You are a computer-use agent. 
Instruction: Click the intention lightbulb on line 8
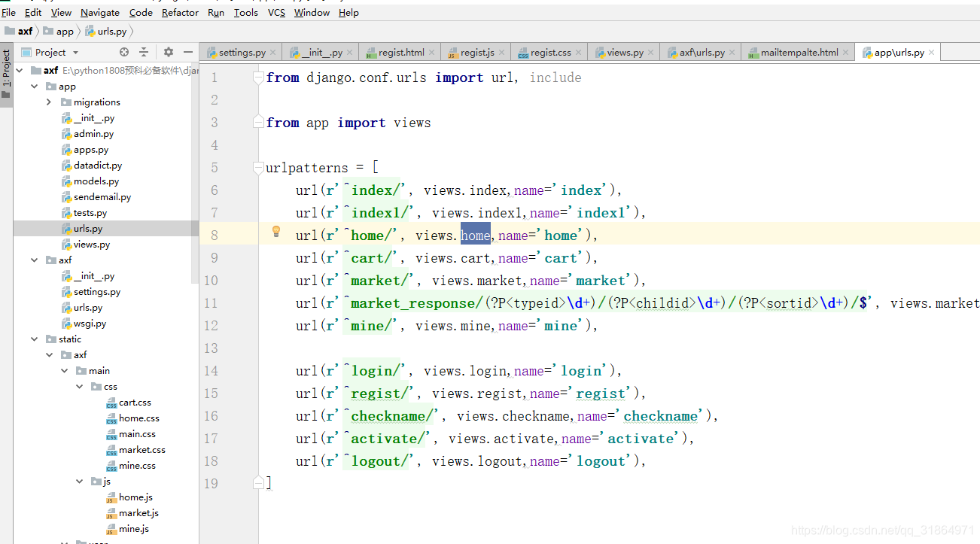tap(276, 231)
